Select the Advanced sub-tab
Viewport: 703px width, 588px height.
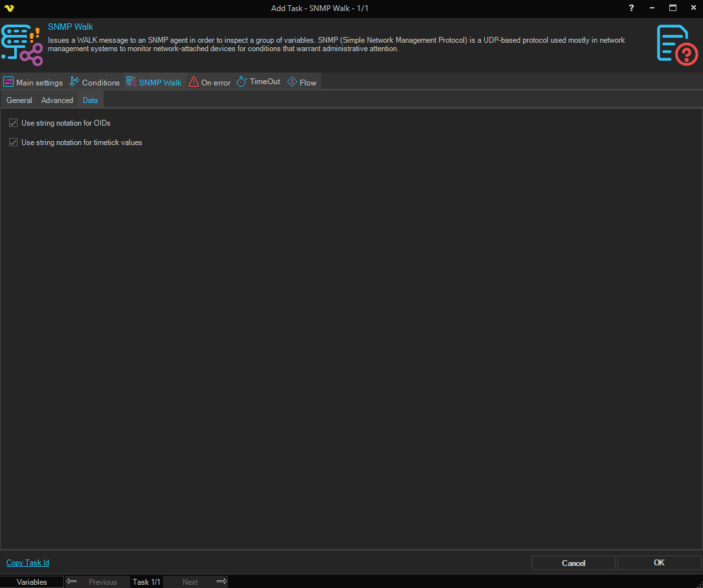pos(57,100)
